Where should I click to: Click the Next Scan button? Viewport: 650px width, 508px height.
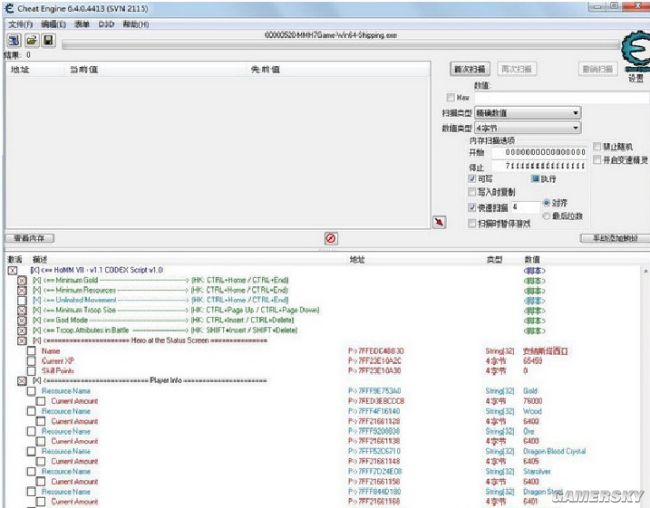(517, 69)
